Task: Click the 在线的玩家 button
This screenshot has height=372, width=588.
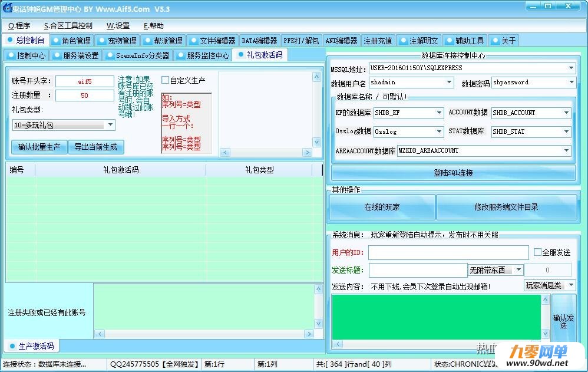Action: [x=382, y=207]
